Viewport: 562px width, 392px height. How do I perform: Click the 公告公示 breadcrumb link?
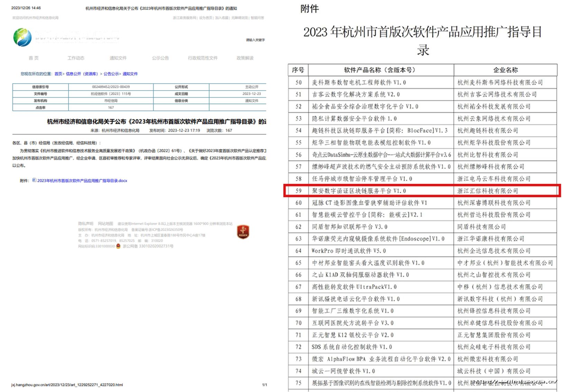click(x=111, y=74)
